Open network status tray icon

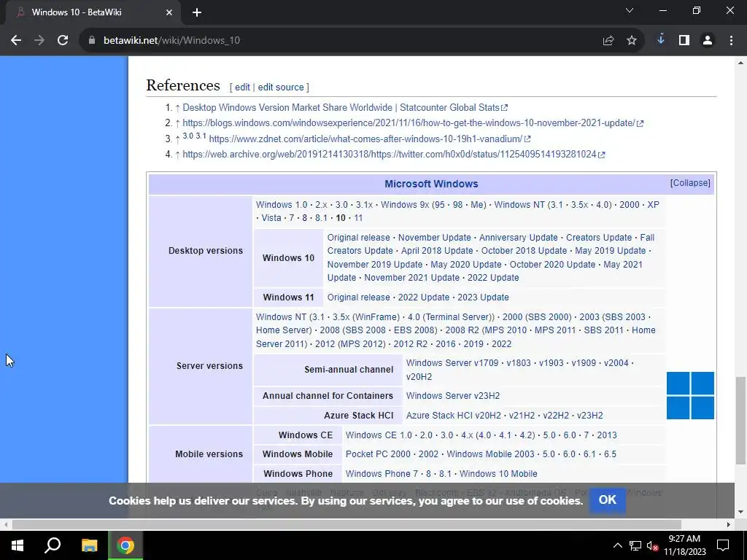coord(635,545)
